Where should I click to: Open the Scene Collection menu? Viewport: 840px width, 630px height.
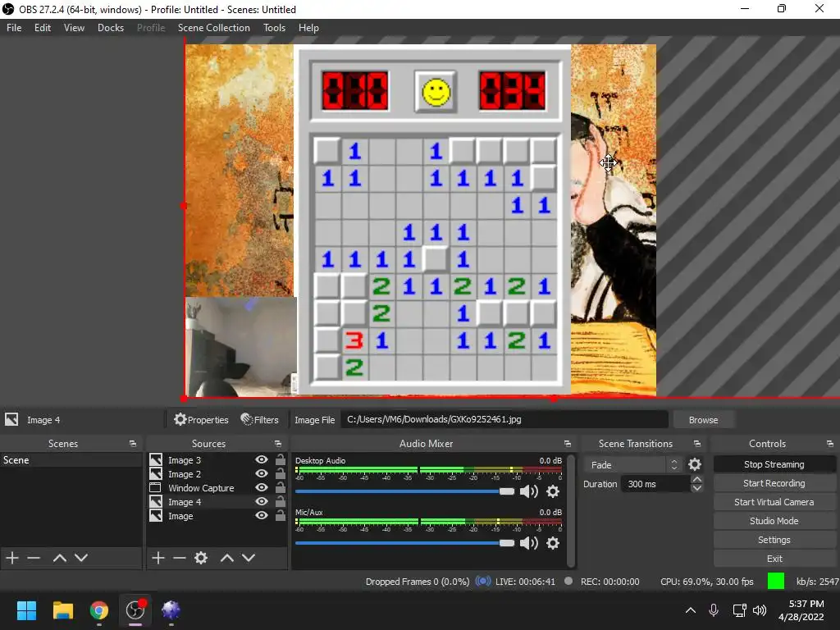coord(214,28)
